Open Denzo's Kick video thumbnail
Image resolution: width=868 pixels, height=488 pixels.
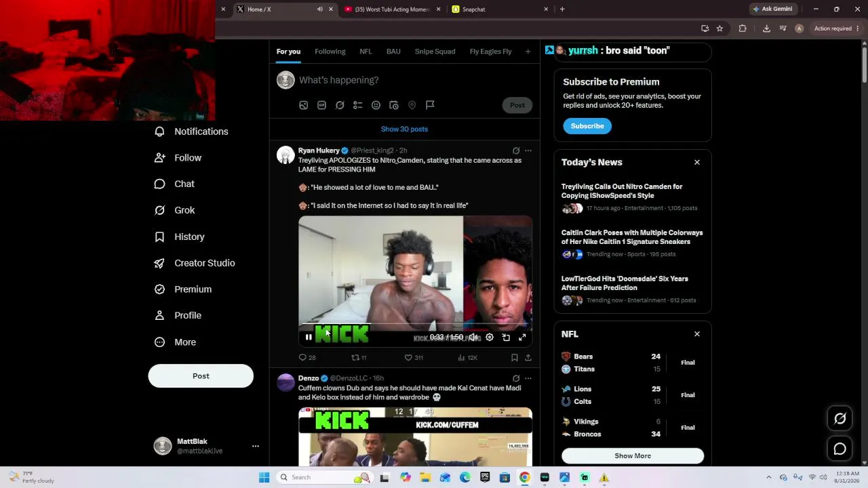(x=415, y=436)
